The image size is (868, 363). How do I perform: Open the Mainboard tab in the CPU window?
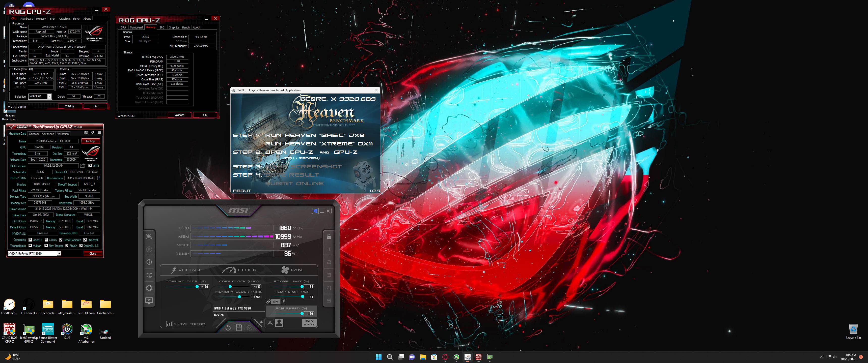click(x=26, y=18)
